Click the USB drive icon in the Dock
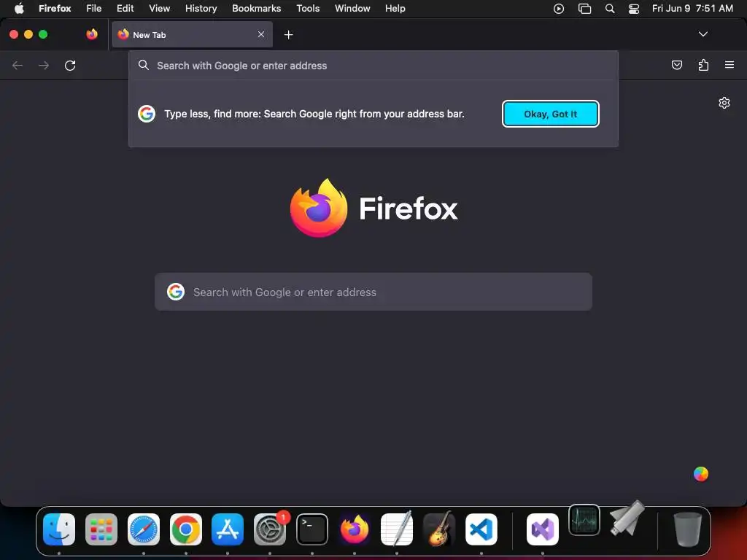This screenshot has height=560, width=747. 627,519
